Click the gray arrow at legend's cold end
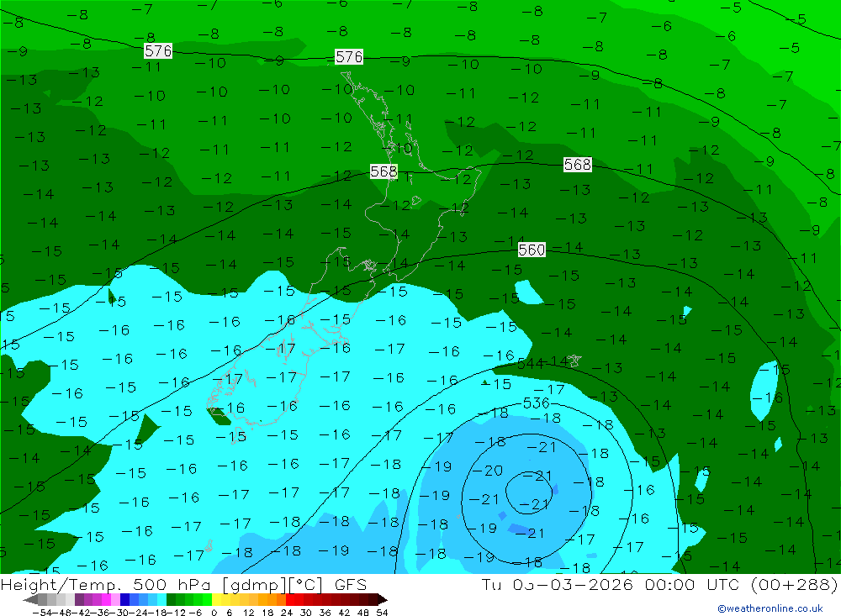 (30, 600)
